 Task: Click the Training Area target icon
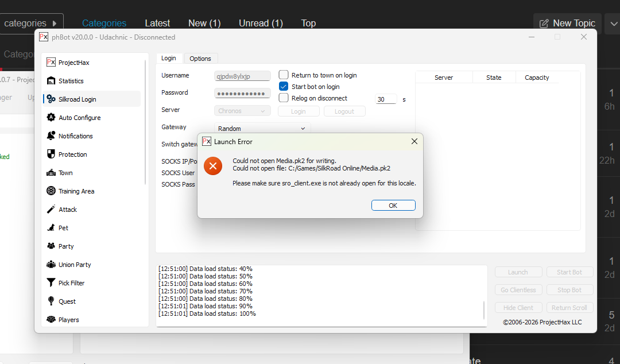51,191
